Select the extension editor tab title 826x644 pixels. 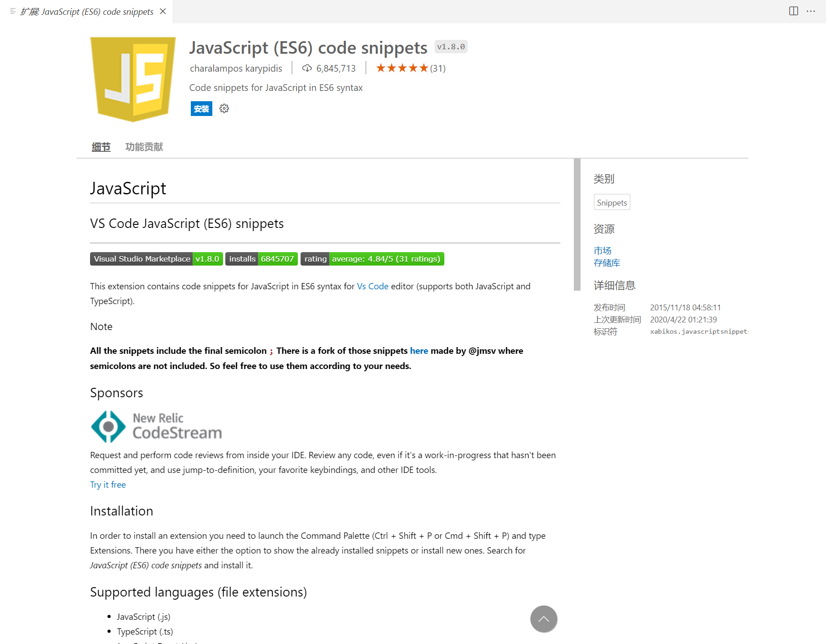coord(87,12)
